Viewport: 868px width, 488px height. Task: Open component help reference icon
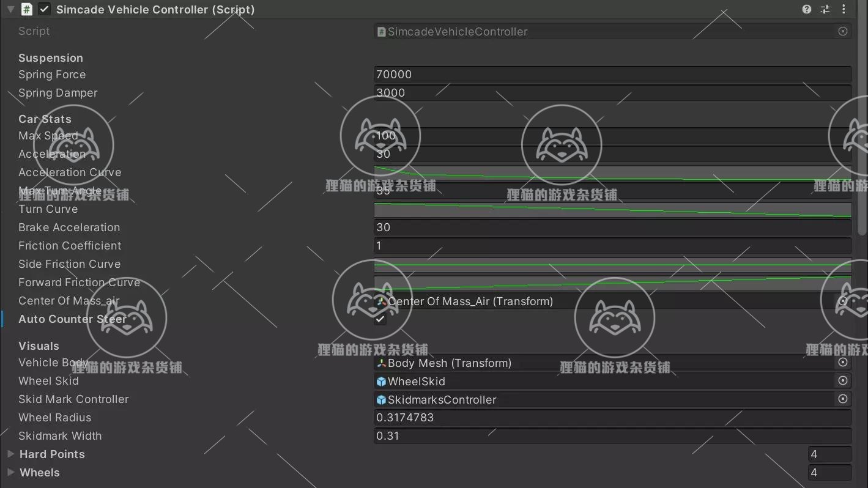click(x=807, y=9)
